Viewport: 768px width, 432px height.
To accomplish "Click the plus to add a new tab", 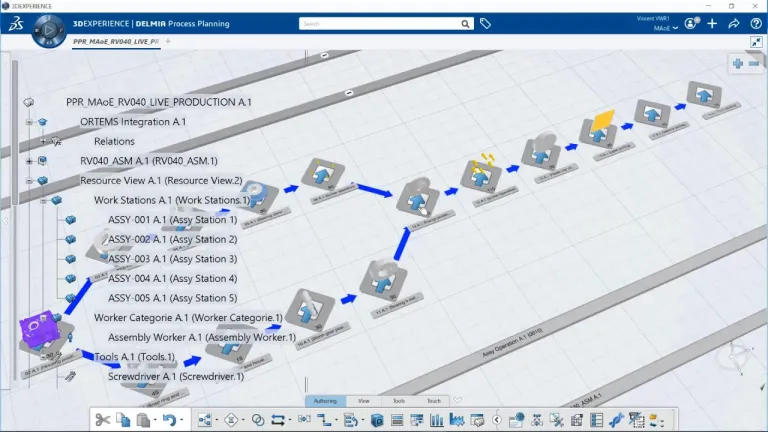I will click(168, 42).
